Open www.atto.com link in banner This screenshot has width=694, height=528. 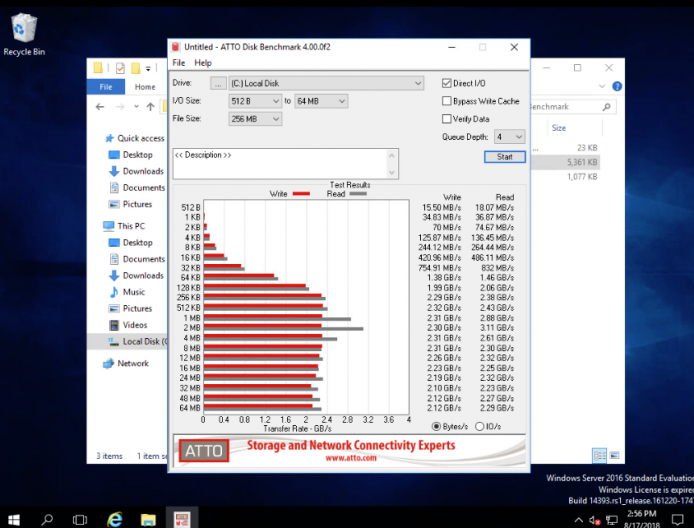tap(351, 458)
